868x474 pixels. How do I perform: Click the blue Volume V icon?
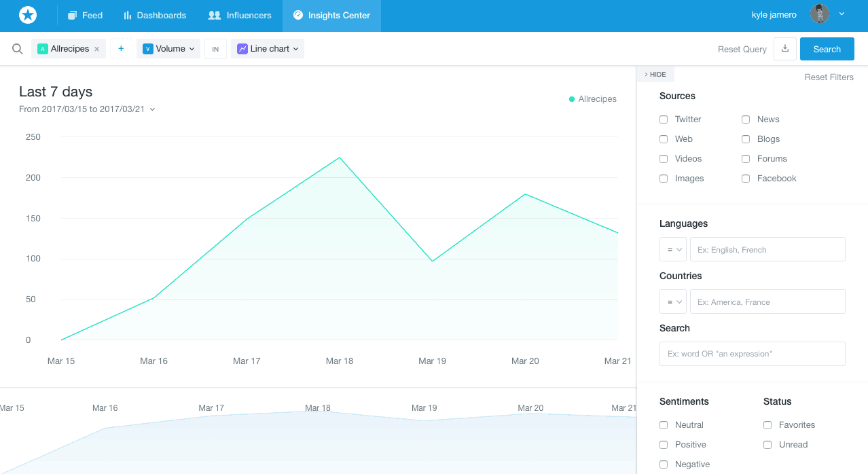click(147, 49)
